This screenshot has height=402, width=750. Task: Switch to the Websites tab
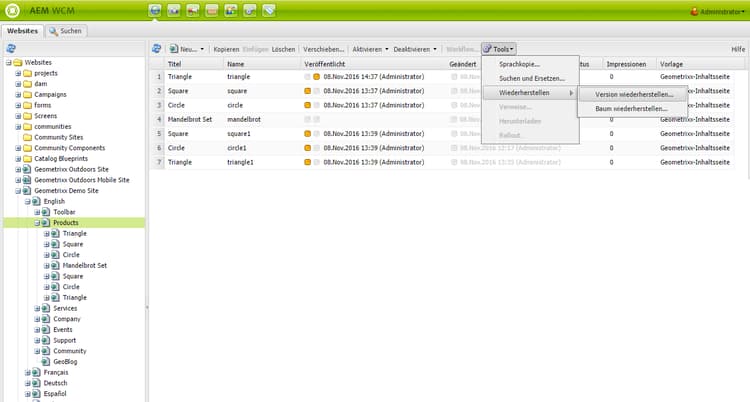click(x=22, y=31)
